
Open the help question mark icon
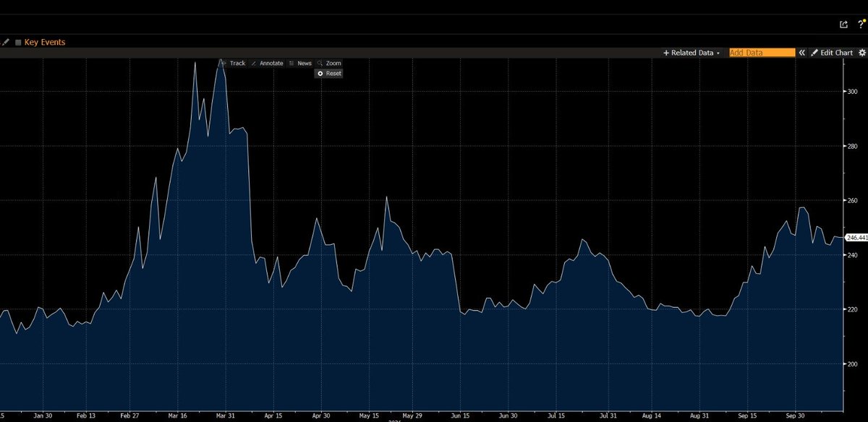click(x=860, y=24)
